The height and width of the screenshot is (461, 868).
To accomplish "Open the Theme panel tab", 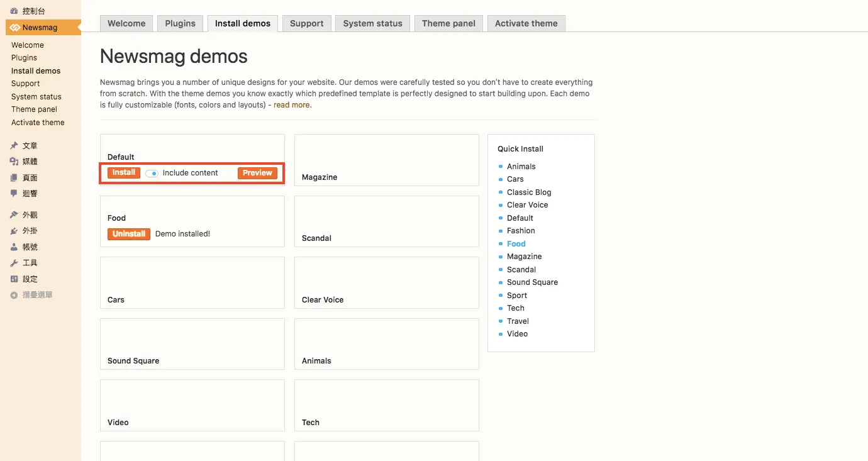I will (448, 23).
